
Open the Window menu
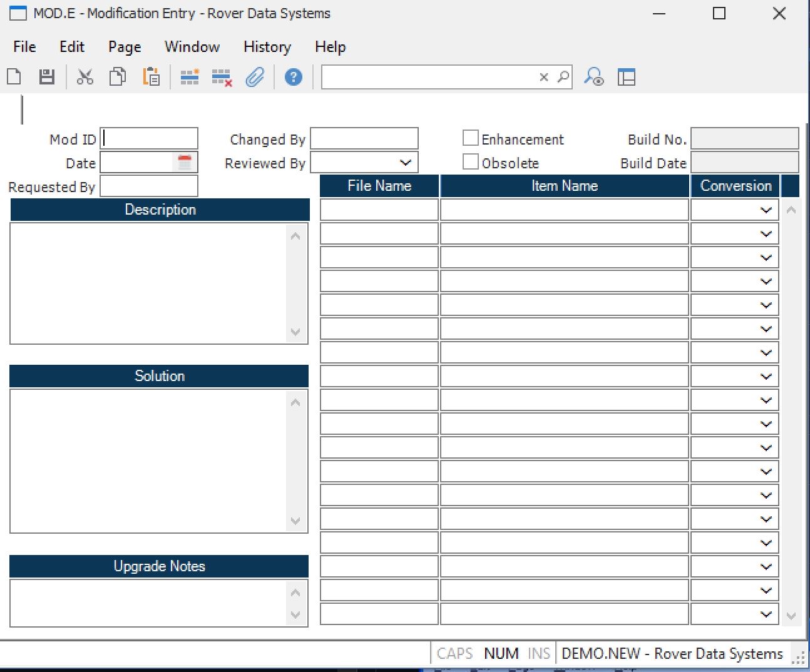pos(192,47)
